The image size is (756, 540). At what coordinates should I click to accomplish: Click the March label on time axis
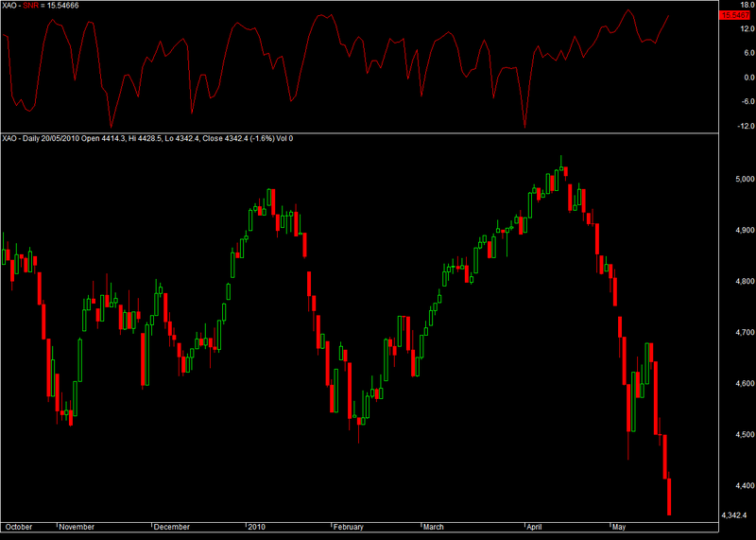pyautogui.click(x=434, y=527)
